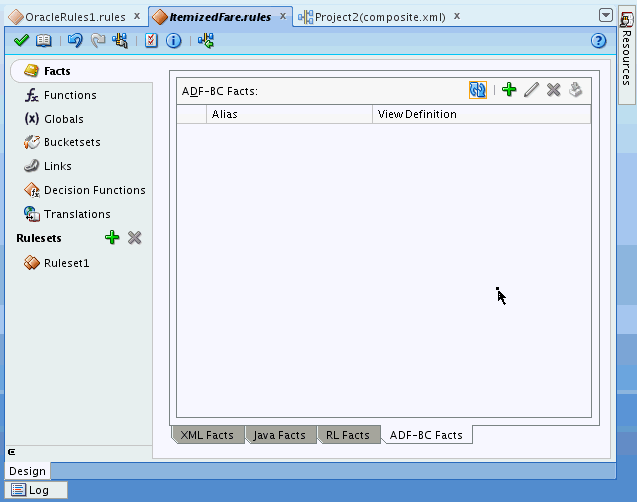Open the Links section

click(58, 166)
